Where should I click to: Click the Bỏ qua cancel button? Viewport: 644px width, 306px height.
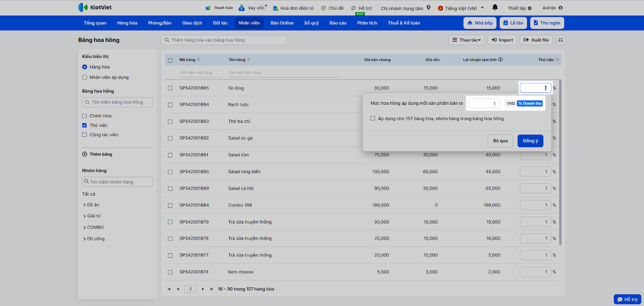pos(500,141)
